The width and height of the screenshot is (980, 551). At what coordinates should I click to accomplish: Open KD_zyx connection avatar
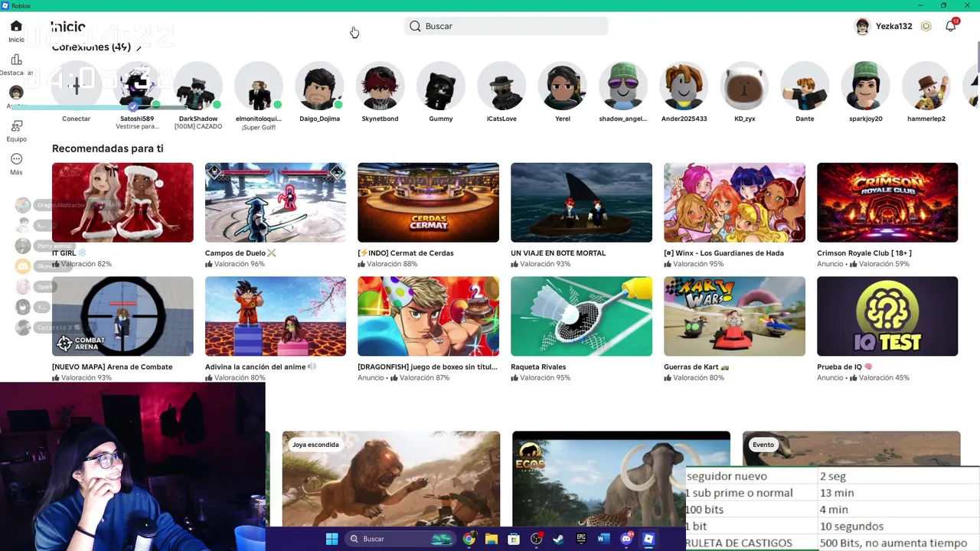point(745,86)
